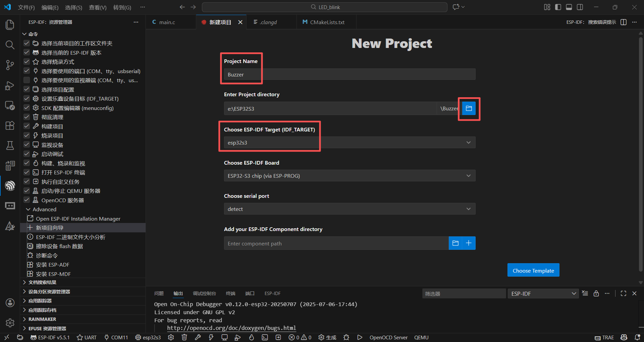The height and width of the screenshot is (342, 644).
Task: Maximize the bottom panel size
Action: [623, 293]
